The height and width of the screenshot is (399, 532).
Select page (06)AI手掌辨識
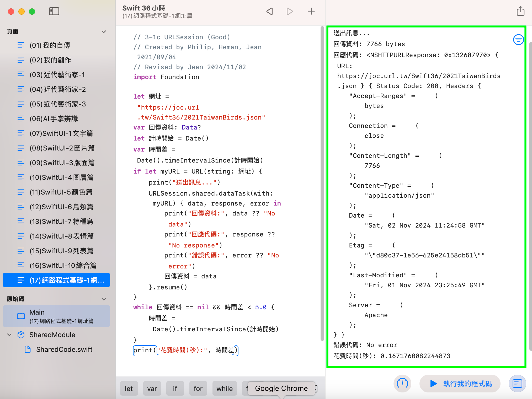pos(54,119)
